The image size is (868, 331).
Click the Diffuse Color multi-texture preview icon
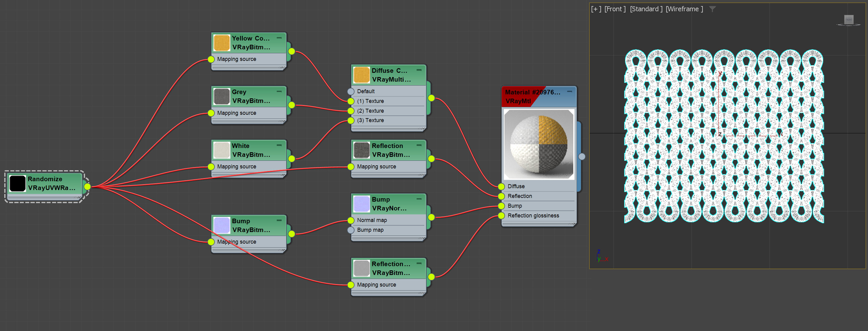pyautogui.click(x=361, y=75)
